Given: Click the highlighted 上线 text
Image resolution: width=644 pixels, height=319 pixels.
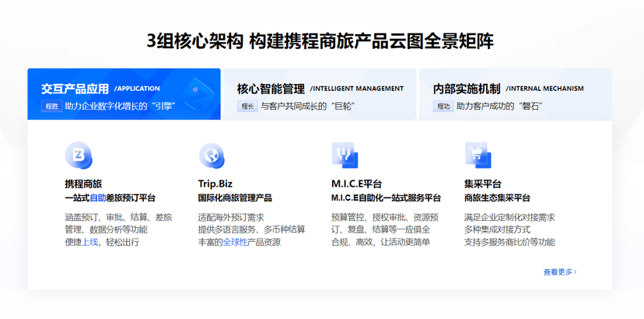Looking at the screenshot, I should 90,242.
